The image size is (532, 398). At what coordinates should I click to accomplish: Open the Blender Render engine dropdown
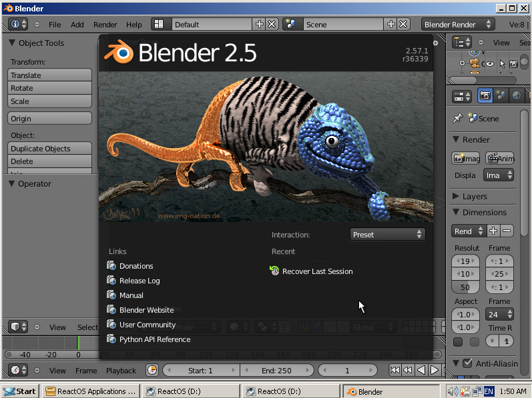click(x=458, y=25)
